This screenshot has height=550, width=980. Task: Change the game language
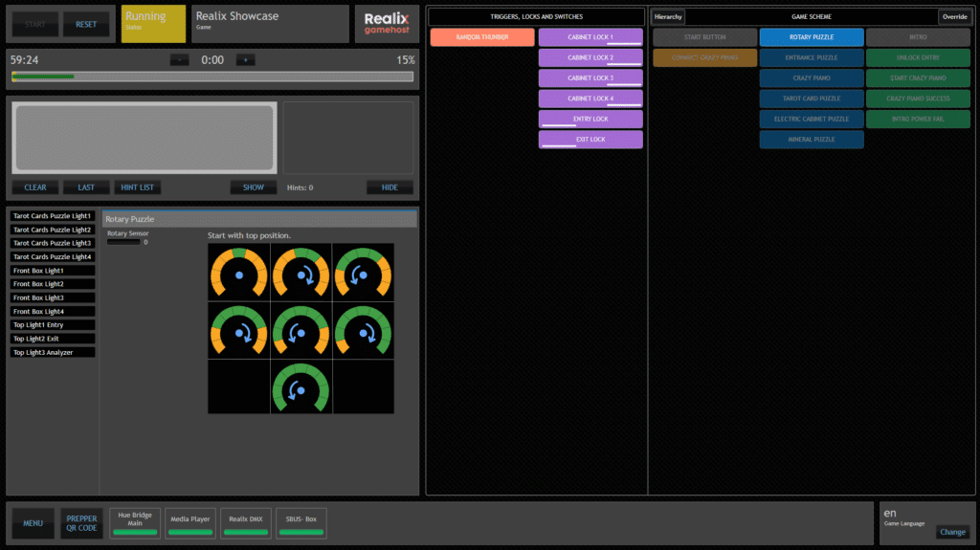(952, 532)
